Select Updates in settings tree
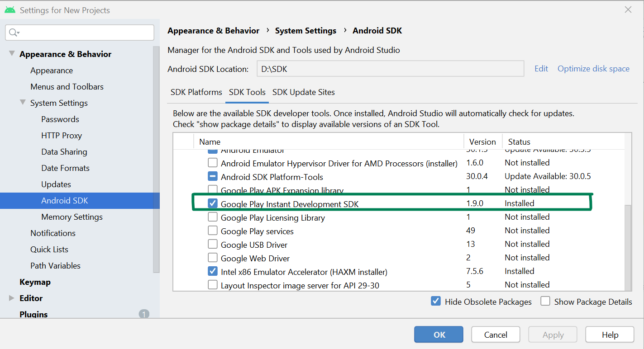The image size is (644, 349). (56, 184)
